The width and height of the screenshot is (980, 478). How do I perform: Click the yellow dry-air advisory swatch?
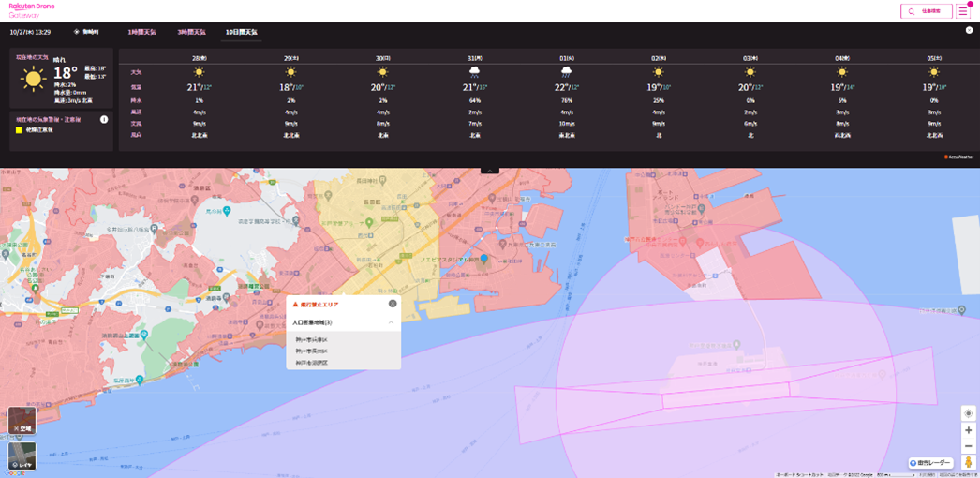pyautogui.click(x=20, y=130)
